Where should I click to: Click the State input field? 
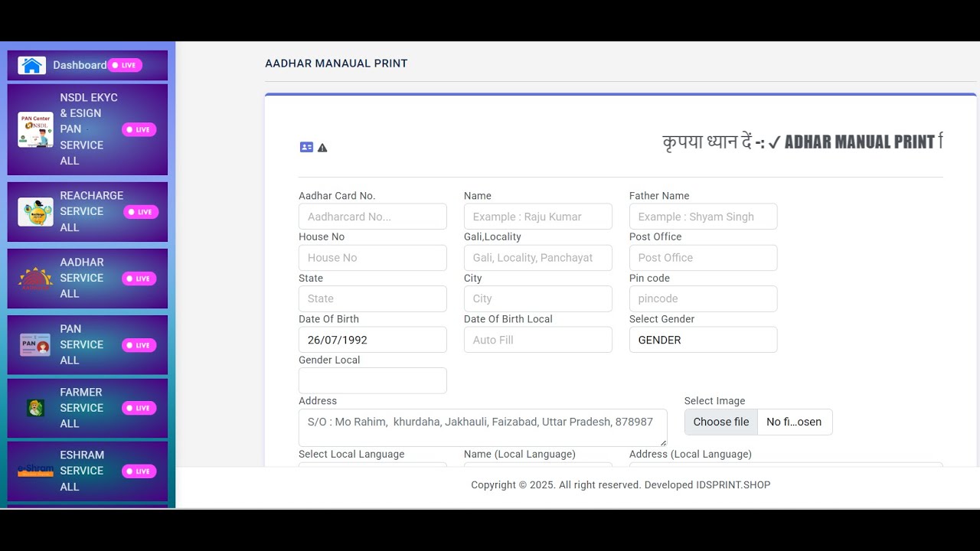tap(373, 298)
